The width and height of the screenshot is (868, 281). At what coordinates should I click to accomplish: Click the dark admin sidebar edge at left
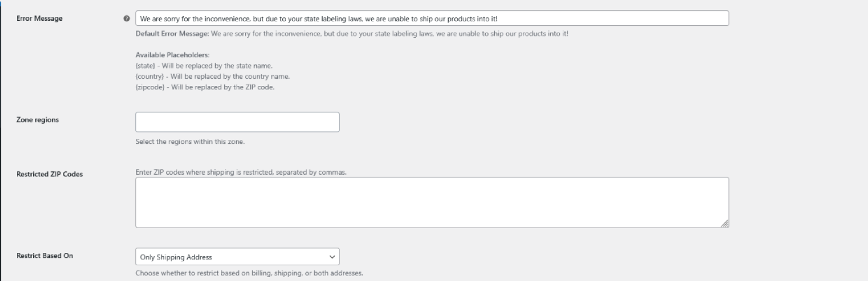click(x=1, y=140)
